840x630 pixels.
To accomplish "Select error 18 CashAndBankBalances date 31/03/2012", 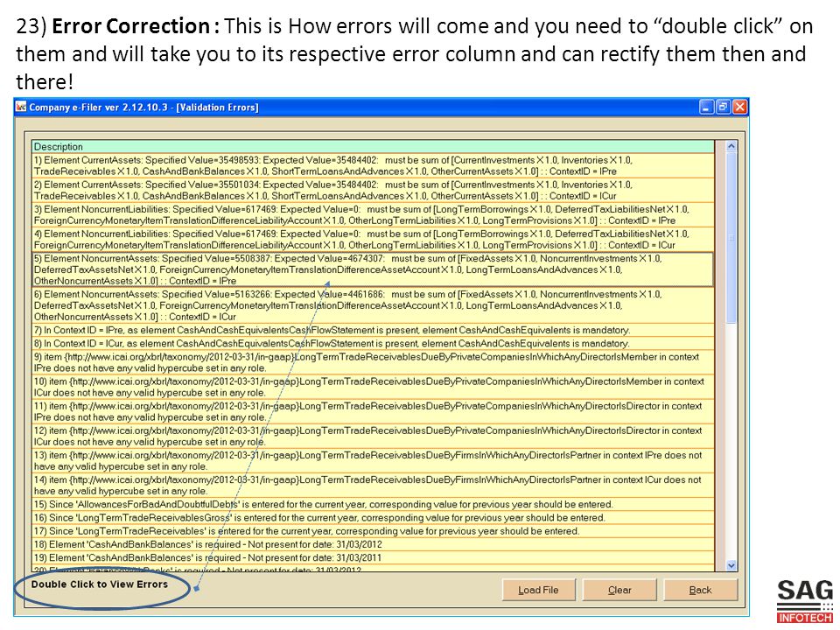I will point(373,544).
